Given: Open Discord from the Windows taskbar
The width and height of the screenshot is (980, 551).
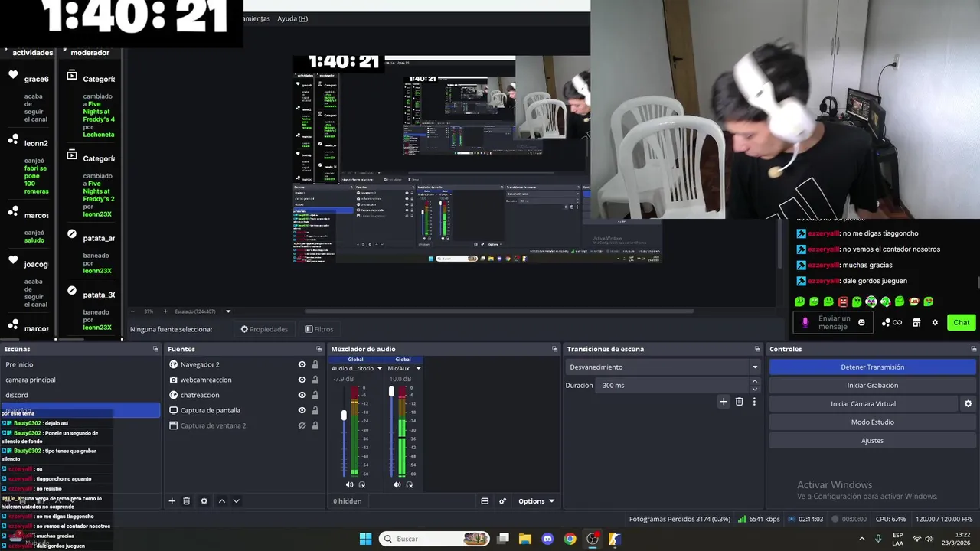Looking at the screenshot, I should pyautogui.click(x=547, y=539).
